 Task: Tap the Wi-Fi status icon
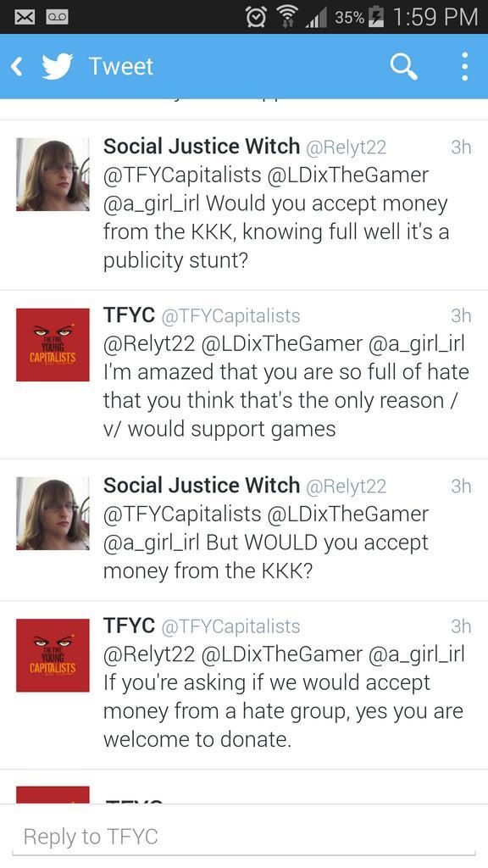(286, 17)
